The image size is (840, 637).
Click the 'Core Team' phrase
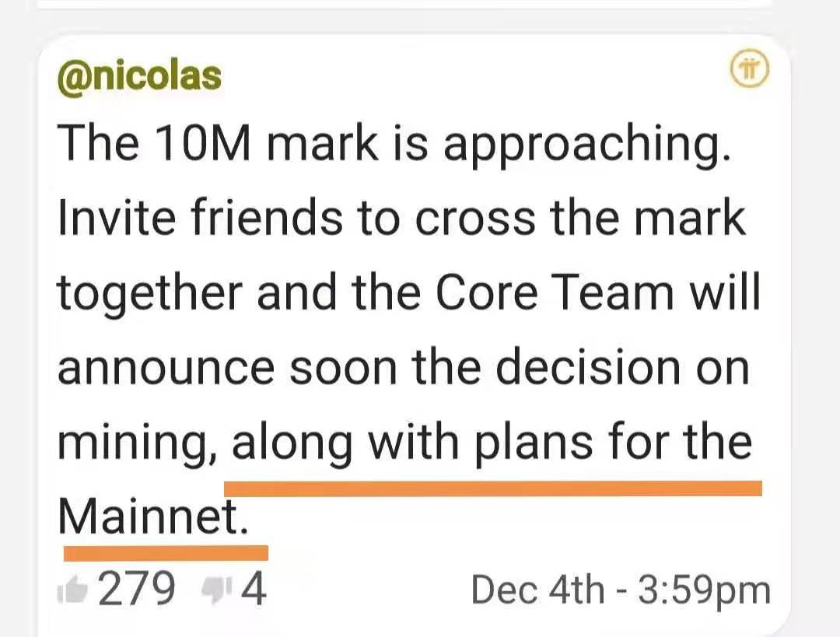(x=555, y=292)
